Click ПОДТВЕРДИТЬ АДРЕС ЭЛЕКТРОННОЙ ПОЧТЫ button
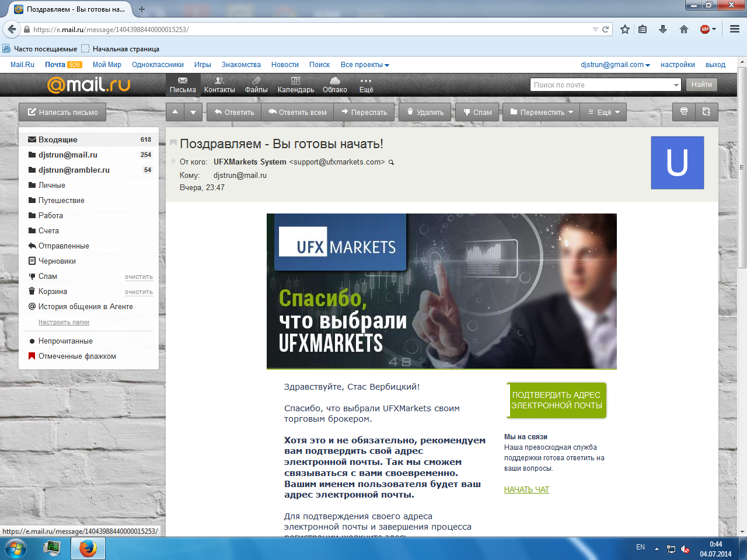Screen dimensions: 747x560 pyautogui.click(x=556, y=400)
